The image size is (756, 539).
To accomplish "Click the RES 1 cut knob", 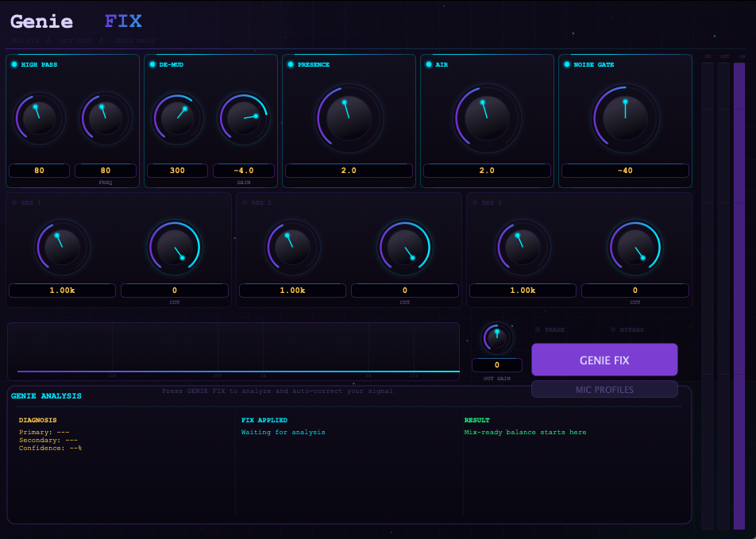I will point(174,247).
